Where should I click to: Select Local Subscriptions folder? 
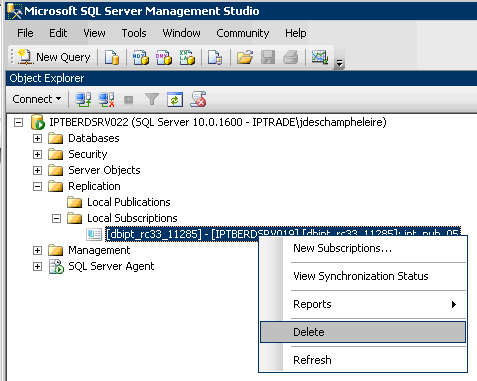(132, 218)
